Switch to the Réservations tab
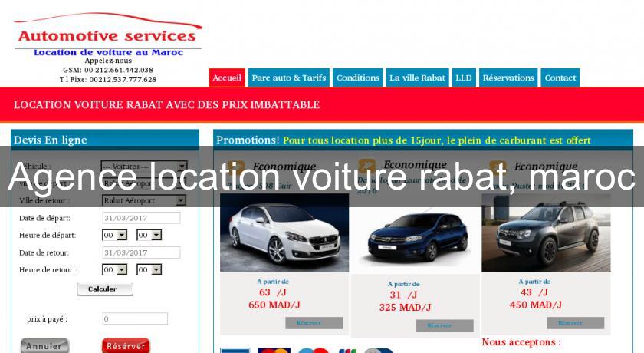 coord(508,78)
